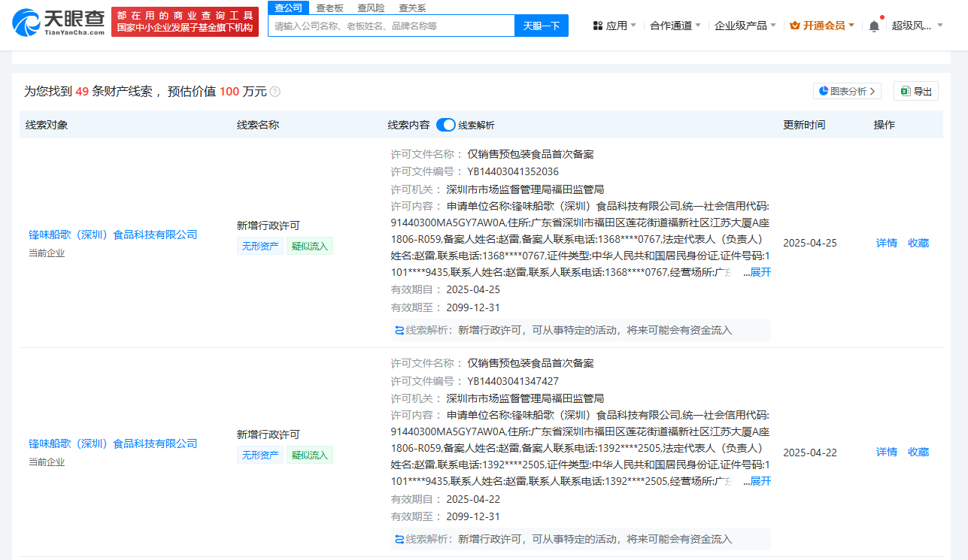Screen dimensions: 968x560
Task: Open company link in the 2025-04-22 row
Action: pyautogui.click(x=113, y=443)
